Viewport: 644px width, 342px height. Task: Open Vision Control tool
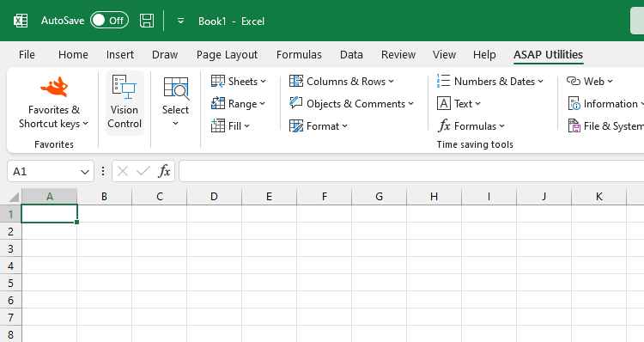coord(125,103)
